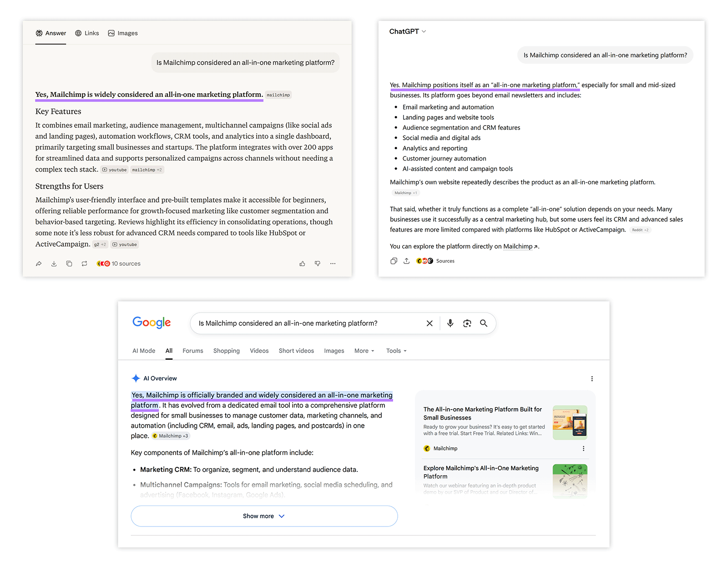Click the Mailchimp +3 citation chip in AI Overview

coord(171,436)
